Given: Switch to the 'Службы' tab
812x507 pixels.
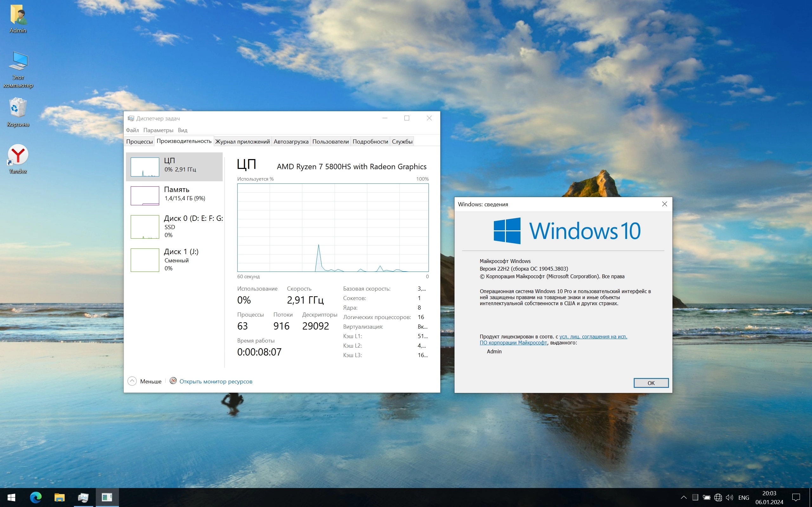Looking at the screenshot, I should (x=402, y=142).
